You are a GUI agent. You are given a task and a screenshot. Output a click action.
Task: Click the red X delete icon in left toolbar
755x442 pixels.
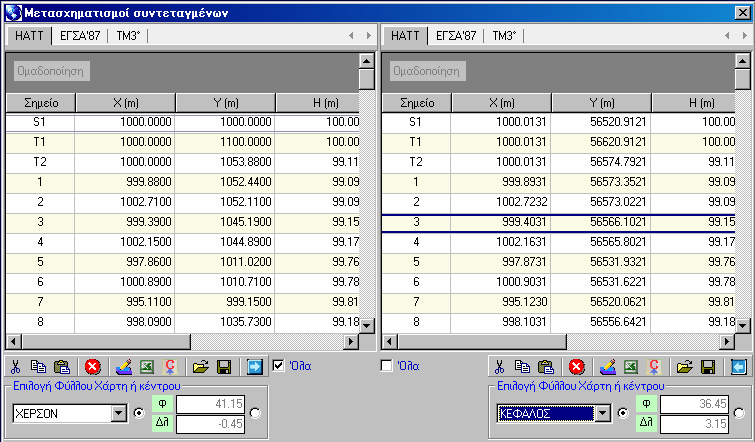pos(92,367)
